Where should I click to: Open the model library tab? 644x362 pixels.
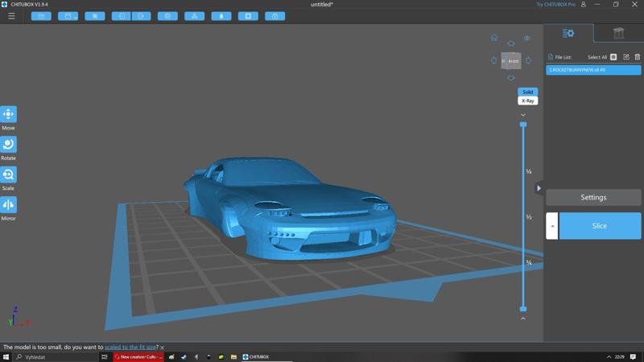(618, 33)
